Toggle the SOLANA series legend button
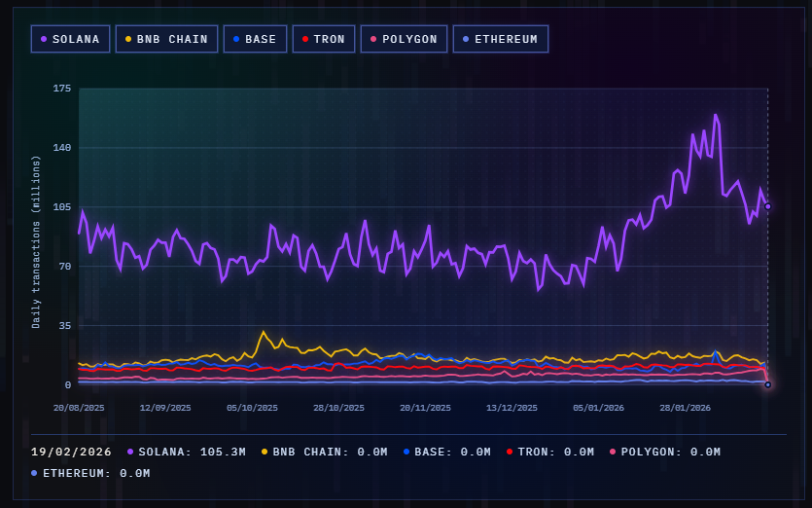Screen dimensions: 812x508 pyautogui.click(x=71, y=39)
